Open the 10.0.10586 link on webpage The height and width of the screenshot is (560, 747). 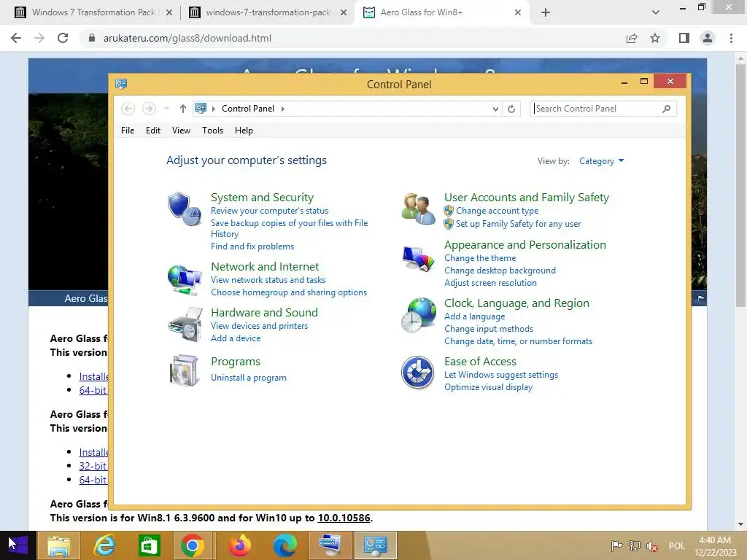pyautogui.click(x=344, y=518)
